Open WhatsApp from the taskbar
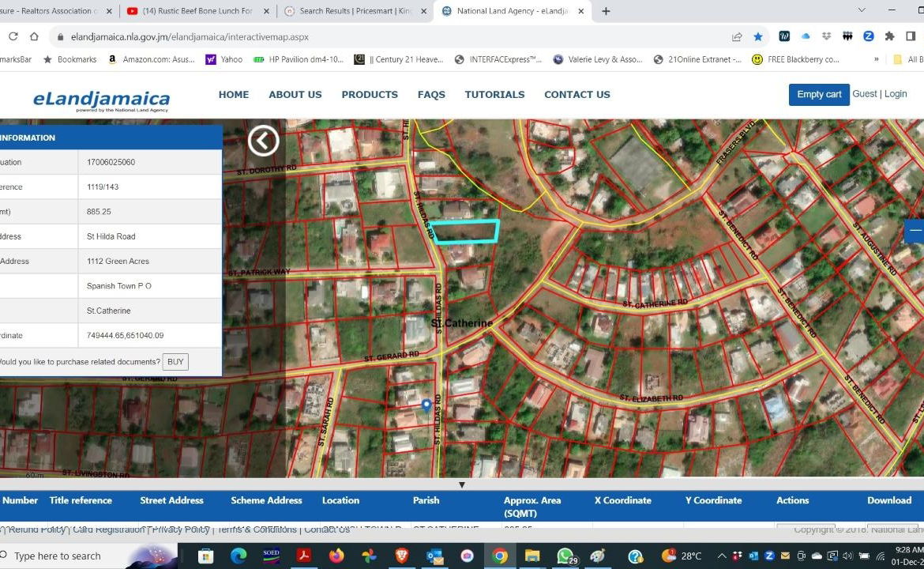This screenshot has width=924, height=569. coord(565,556)
